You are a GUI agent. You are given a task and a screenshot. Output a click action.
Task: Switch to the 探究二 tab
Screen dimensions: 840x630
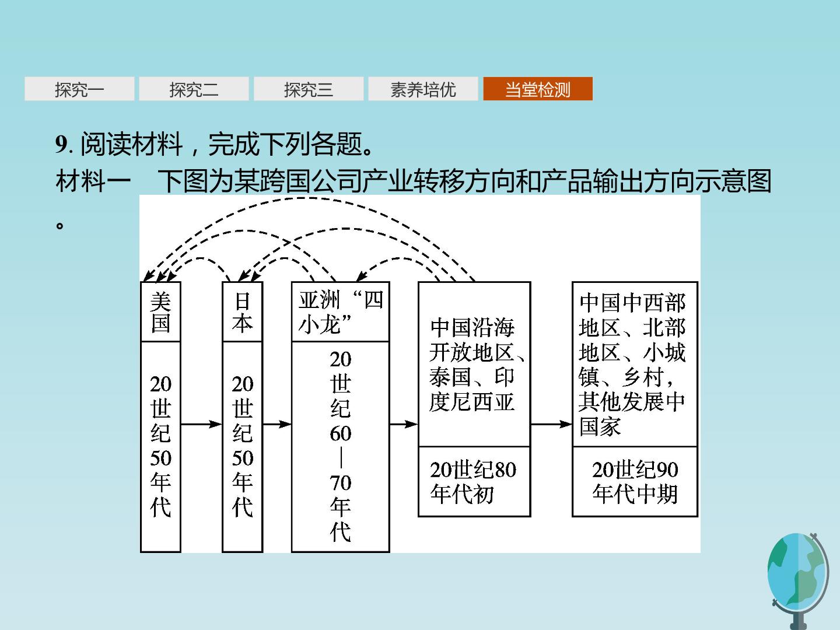[194, 89]
